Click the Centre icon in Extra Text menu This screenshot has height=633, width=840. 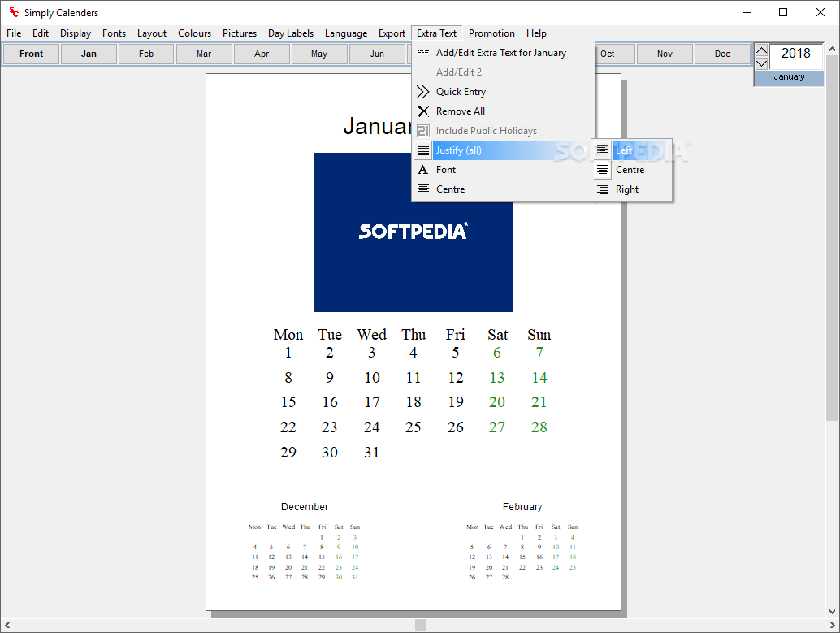[423, 189]
